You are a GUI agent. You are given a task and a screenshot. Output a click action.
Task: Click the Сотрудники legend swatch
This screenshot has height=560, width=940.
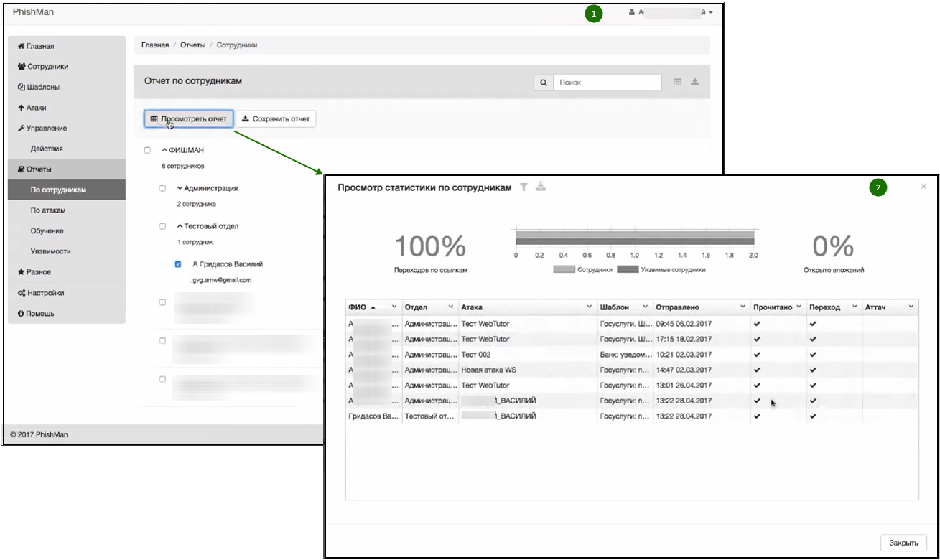pyautogui.click(x=564, y=269)
